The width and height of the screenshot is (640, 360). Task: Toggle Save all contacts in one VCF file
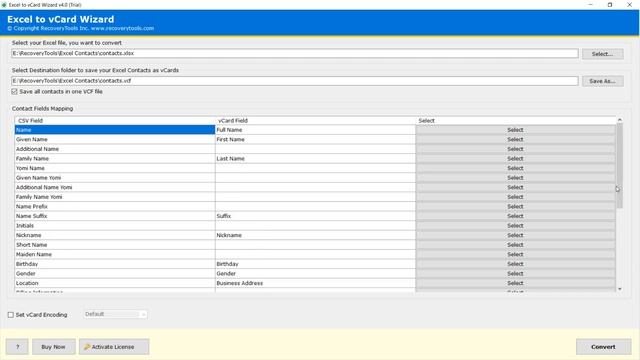[x=14, y=92]
